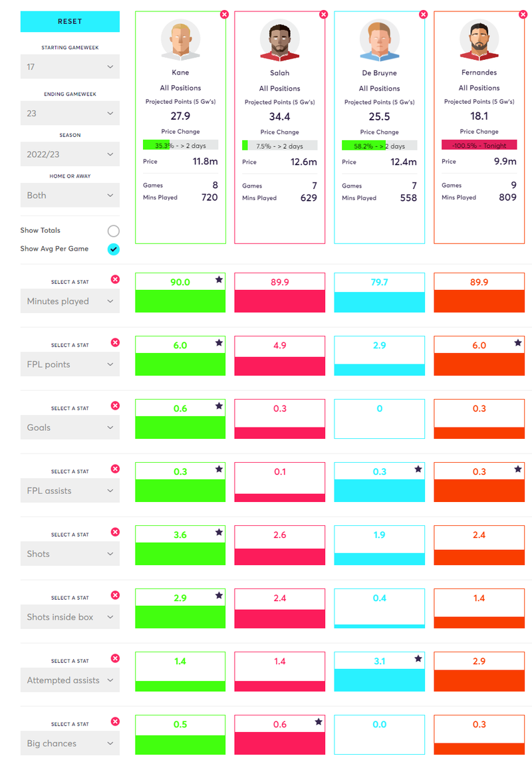
Task: Open the Starting Gameweek dropdown
Action: tap(70, 66)
